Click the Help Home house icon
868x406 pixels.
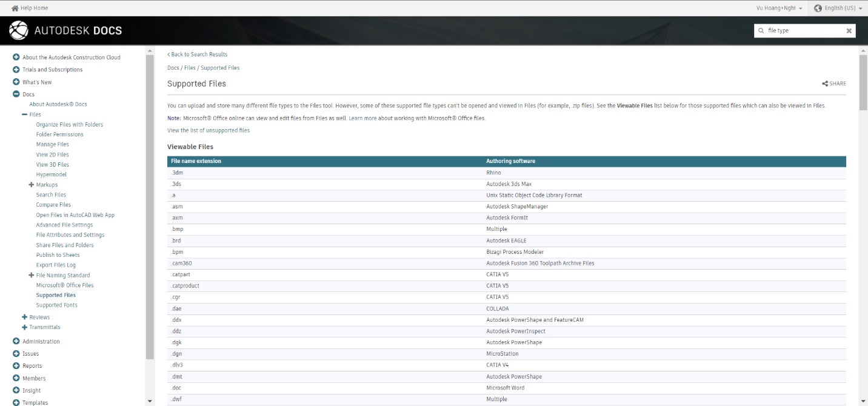[15, 8]
